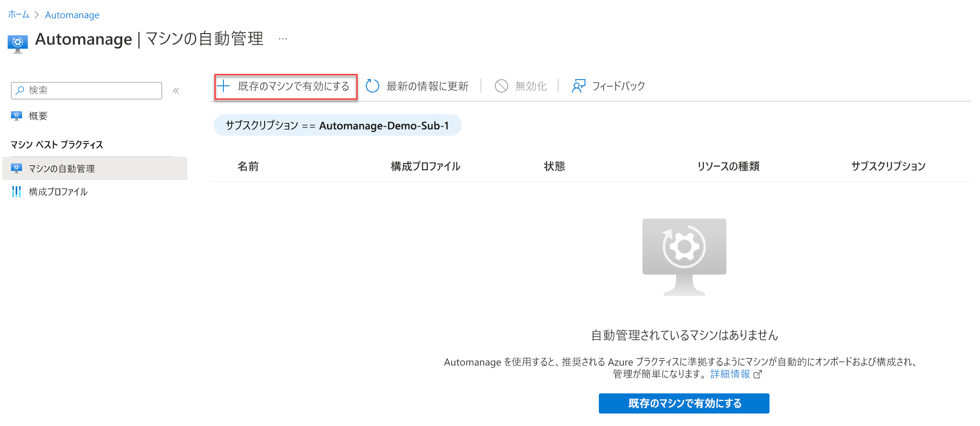Click the feedback person icon
Viewport: 980px width, 426px height.
coord(579,86)
